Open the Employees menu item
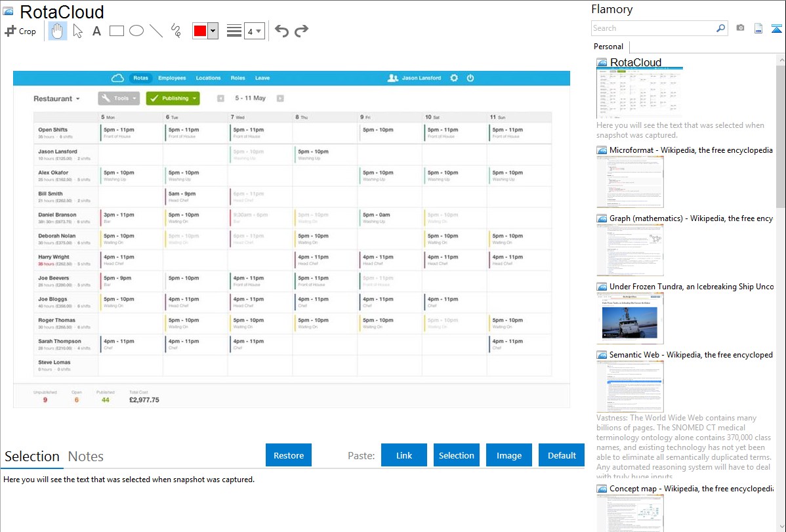 172,78
